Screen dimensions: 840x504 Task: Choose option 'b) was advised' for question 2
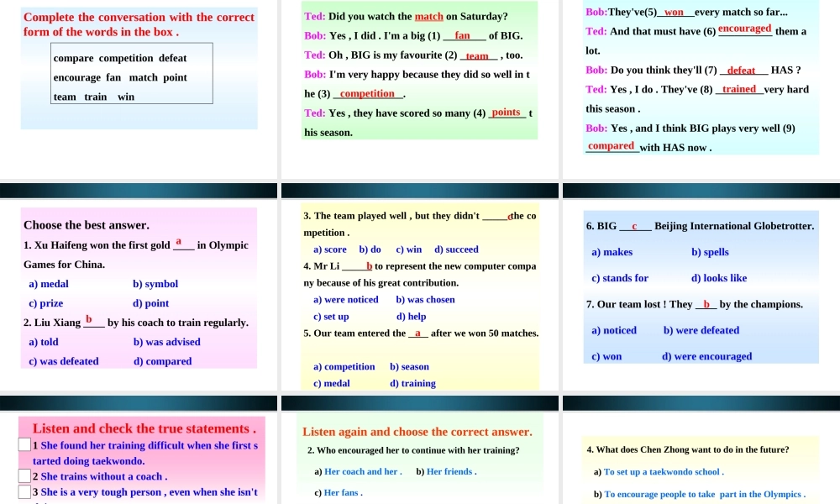coord(166,342)
